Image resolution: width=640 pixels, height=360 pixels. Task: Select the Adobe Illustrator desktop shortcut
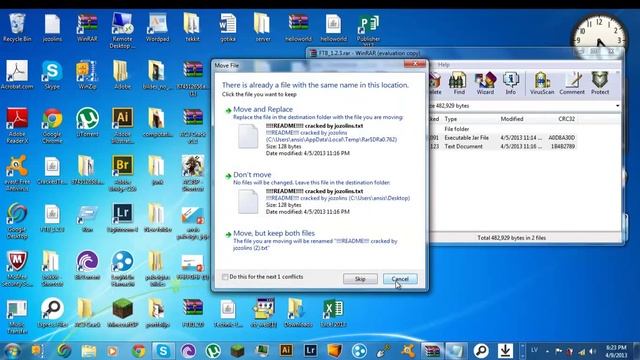(x=122, y=125)
